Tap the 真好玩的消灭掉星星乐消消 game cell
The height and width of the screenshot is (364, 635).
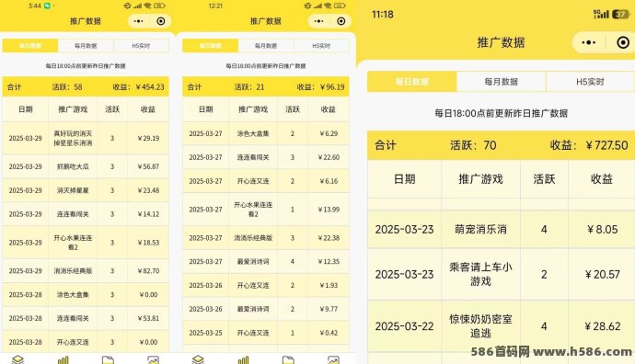(x=73, y=138)
